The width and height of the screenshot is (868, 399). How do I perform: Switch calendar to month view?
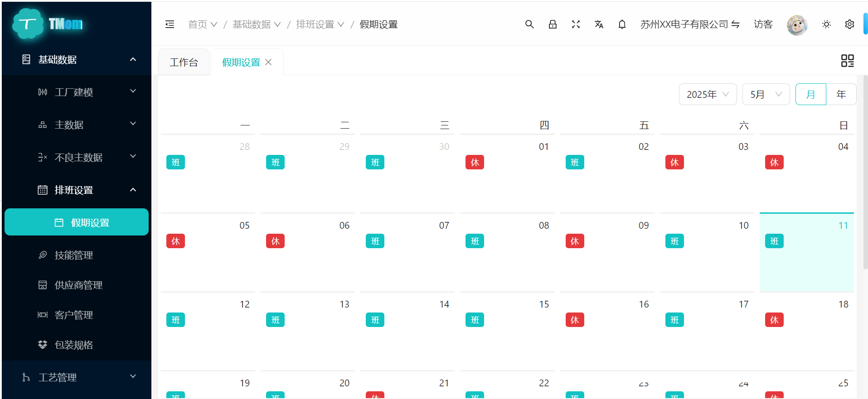[810, 94]
